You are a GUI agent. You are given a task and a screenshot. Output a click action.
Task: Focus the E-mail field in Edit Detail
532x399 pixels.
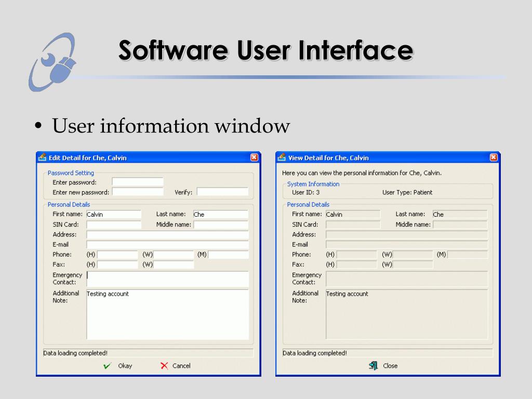pyautogui.click(x=168, y=244)
